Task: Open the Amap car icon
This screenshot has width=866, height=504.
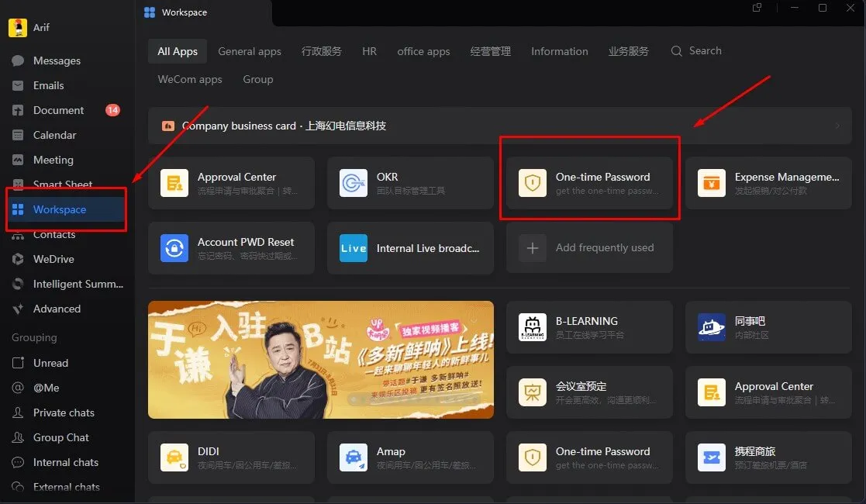Action: click(x=354, y=457)
